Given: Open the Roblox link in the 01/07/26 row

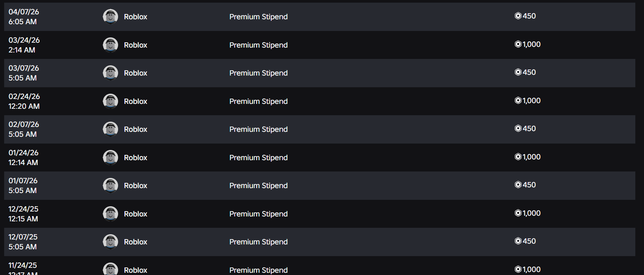Looking at the screenshot, I should [135, 185].
